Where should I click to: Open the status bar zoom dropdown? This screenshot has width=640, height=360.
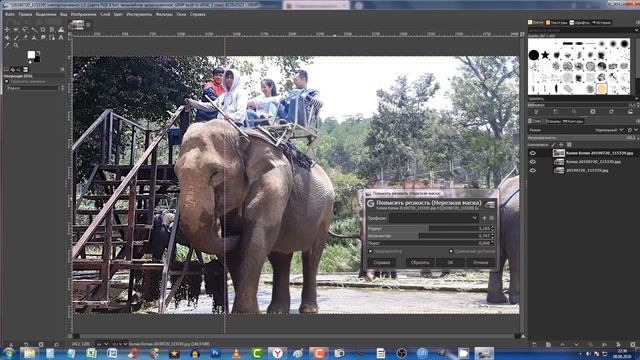pyautogui.click(x=120, y=344)
